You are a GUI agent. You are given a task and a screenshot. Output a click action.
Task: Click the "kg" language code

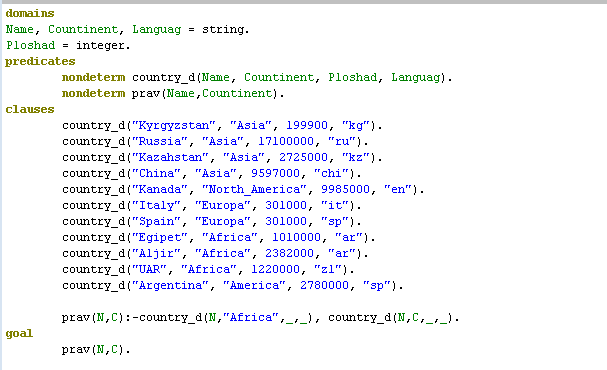(x=356, y=126)
